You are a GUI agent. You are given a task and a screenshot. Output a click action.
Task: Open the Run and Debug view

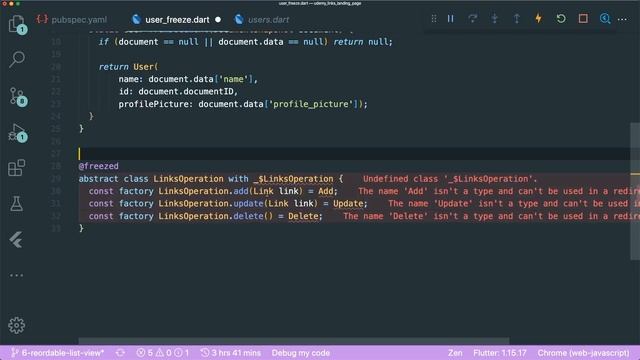(16, 133)
